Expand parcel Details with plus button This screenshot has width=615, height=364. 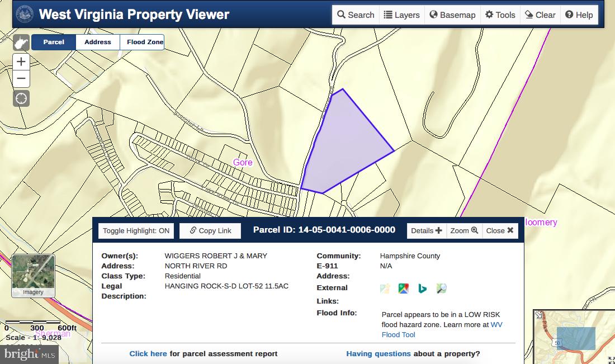(x=426, y=230)
